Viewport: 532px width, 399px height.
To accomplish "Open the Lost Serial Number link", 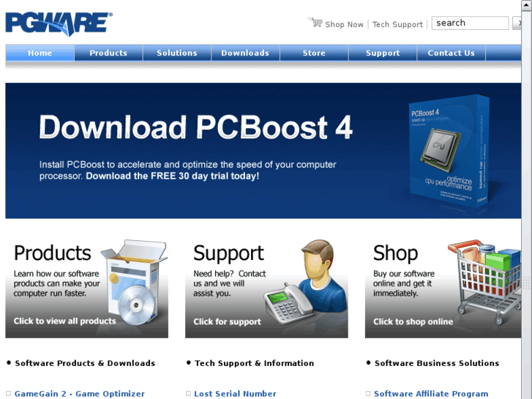I will [x=235, y=394].
